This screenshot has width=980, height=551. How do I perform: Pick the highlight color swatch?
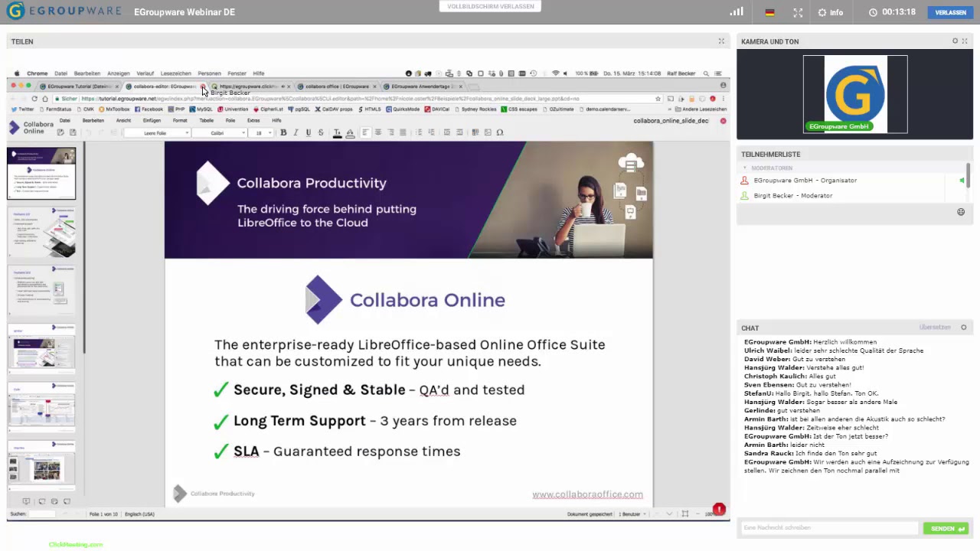pos(350,132)
